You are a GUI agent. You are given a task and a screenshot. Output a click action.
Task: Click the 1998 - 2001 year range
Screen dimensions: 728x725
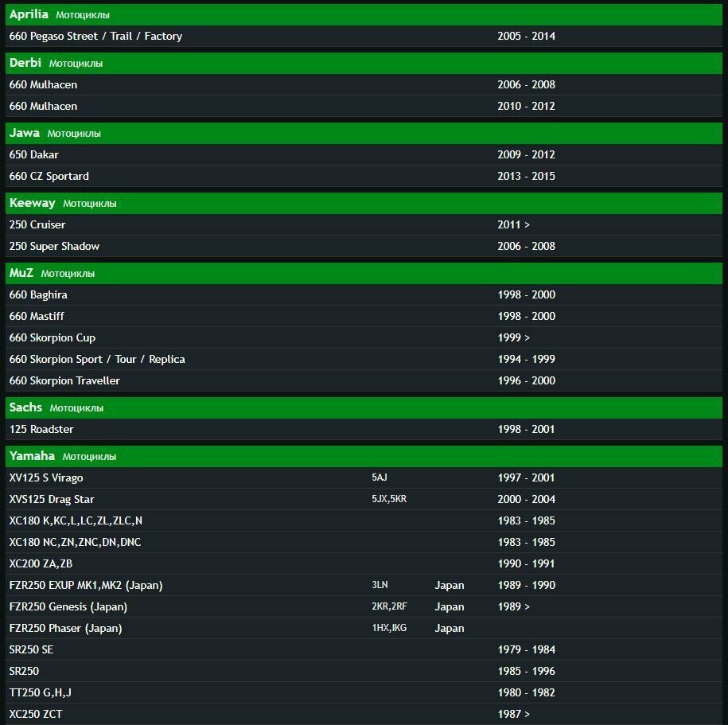[x=526, y=429]
